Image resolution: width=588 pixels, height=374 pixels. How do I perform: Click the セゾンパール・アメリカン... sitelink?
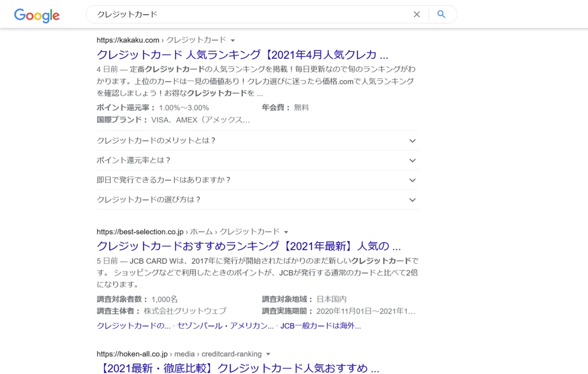point(225,325)
